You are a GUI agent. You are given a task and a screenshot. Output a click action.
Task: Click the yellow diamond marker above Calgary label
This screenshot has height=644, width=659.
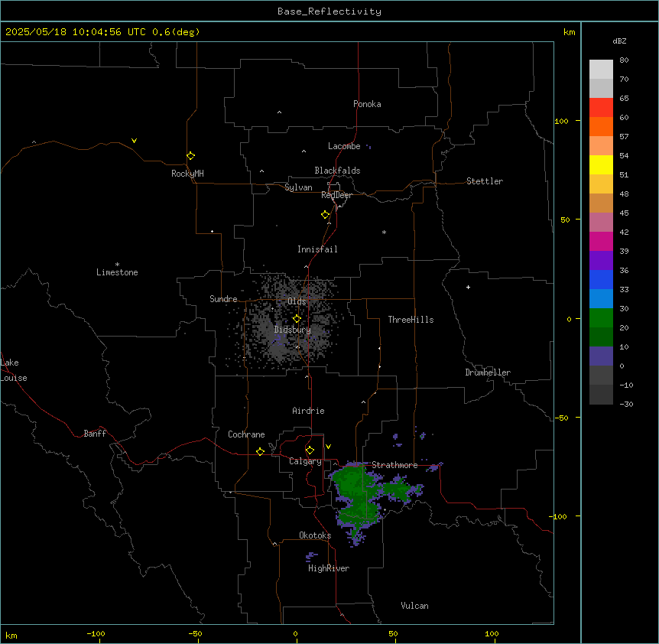coord(310,450)
